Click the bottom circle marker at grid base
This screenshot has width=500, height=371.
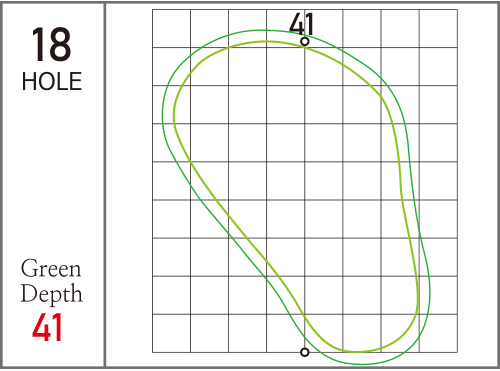[x=305, y=352]
